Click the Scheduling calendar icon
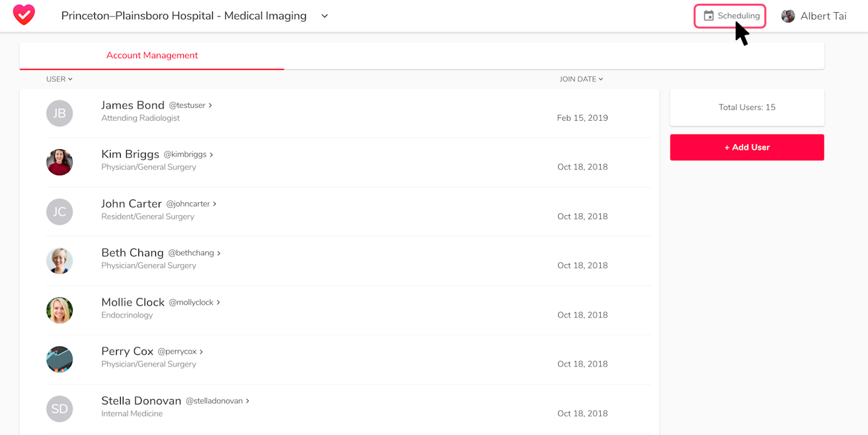 point(709,16)
